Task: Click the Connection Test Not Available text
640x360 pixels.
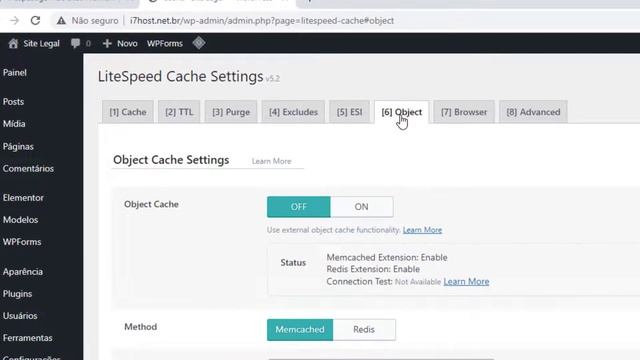Action: [384, 282]
